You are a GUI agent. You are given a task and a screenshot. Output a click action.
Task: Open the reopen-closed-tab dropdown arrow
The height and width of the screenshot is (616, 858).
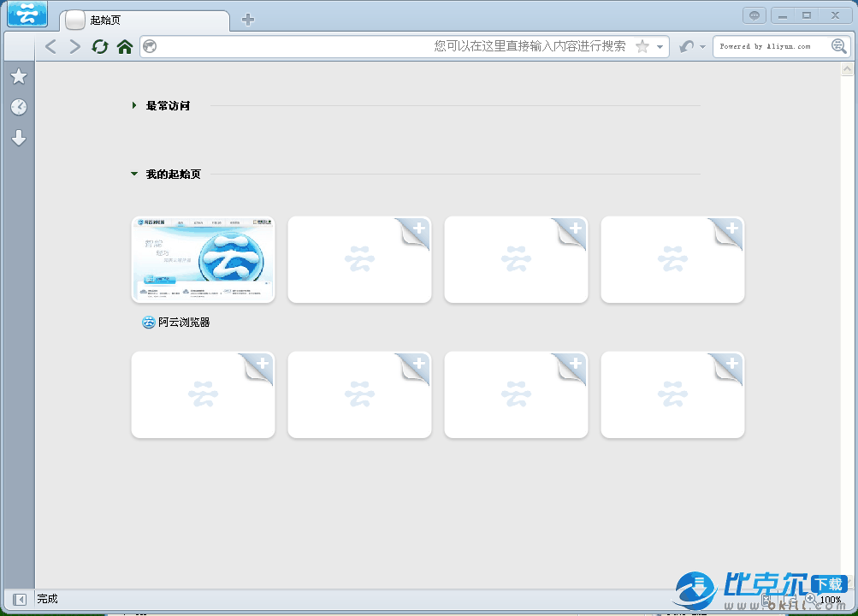pos(702,47)
